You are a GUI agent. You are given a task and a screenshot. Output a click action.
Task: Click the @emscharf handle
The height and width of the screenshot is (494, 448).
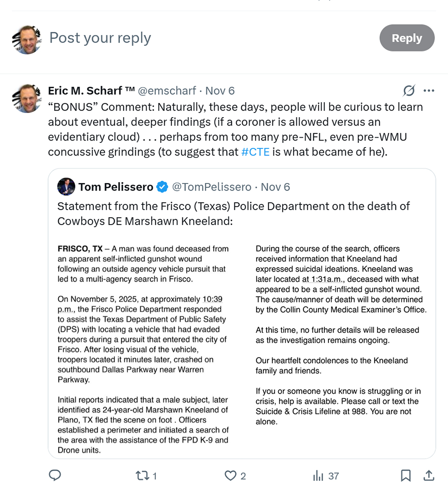(x=168, y=90)
